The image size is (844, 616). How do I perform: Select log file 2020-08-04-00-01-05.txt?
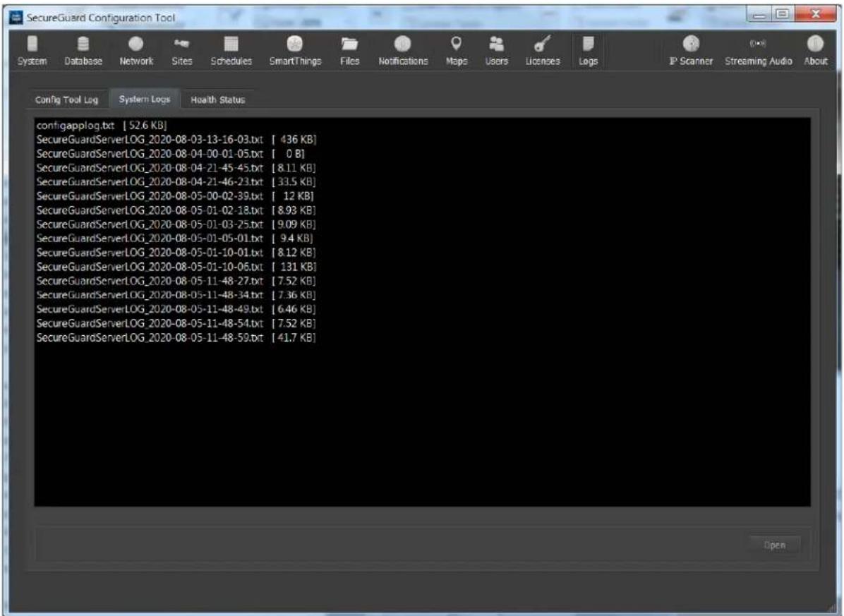[171, 154]
